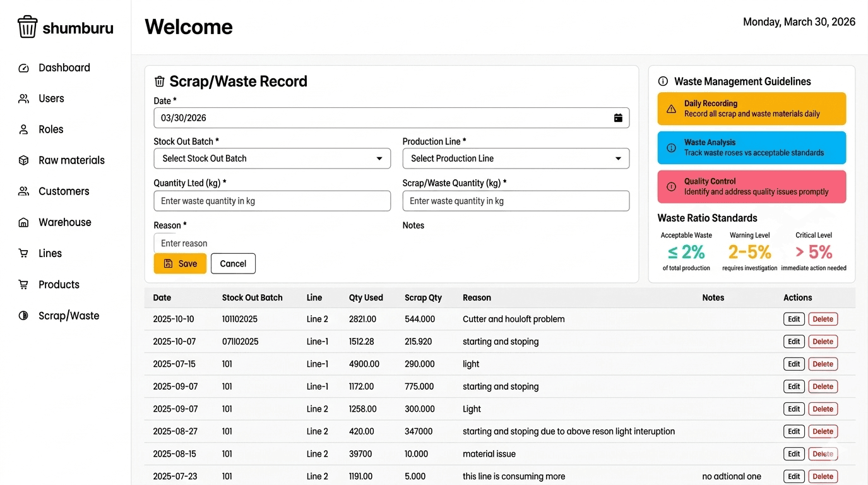Open the Stock Out Batch dropdown
The width and height of the screenshot is (868, 485).
pyautogui.click(x=272, y=159)
